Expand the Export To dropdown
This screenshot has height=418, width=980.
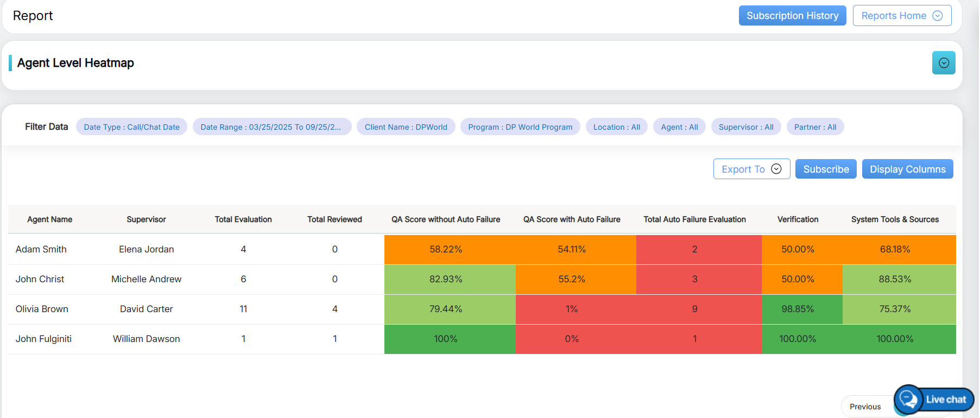click(751, 169)
